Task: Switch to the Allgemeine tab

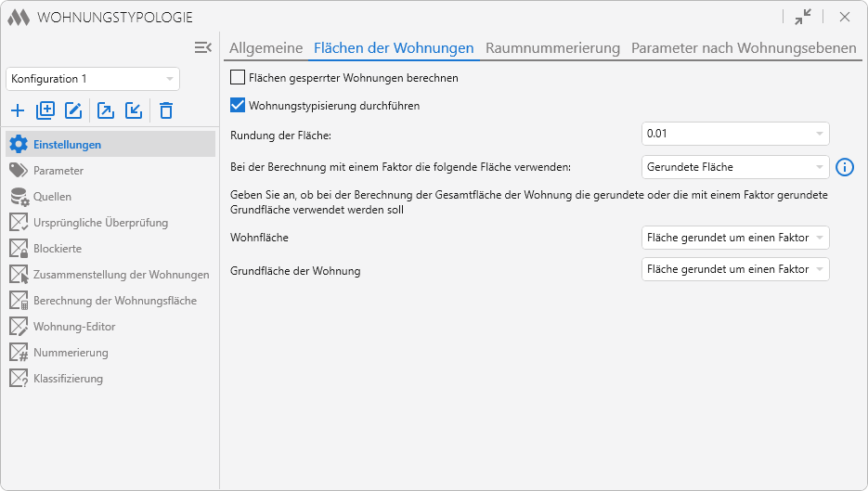Action: pos(266,48)
